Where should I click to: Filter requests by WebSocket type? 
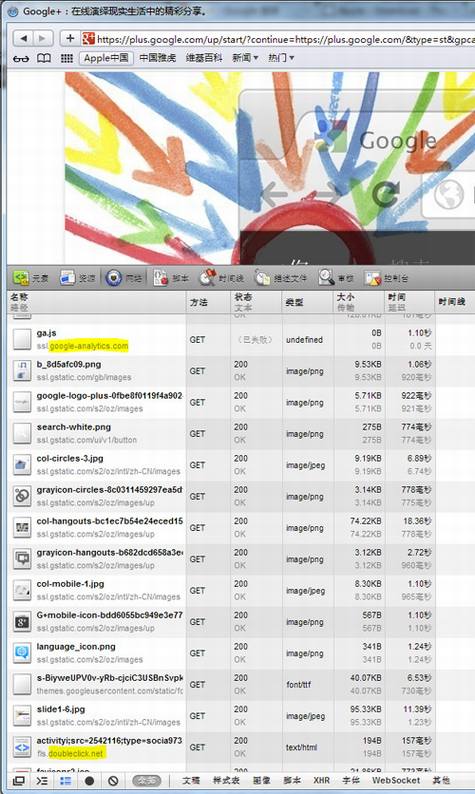coord(396,780)
